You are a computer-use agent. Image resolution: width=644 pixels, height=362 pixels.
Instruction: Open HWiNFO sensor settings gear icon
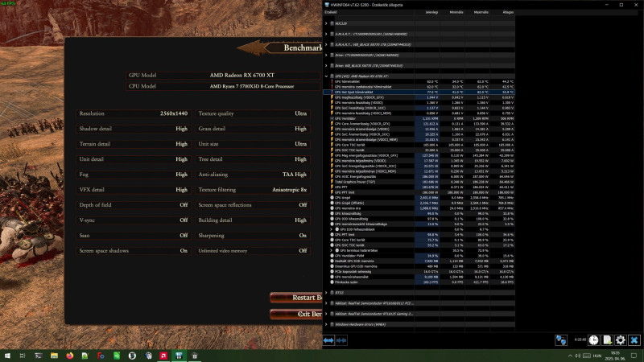(621, 339)
